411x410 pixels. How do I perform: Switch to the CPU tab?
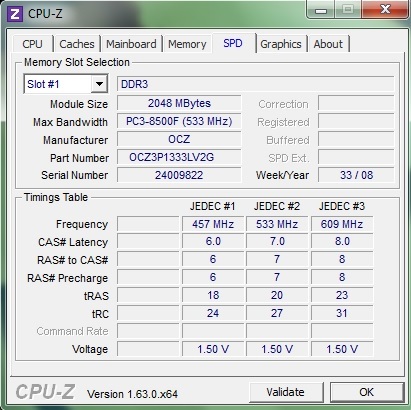32,44
